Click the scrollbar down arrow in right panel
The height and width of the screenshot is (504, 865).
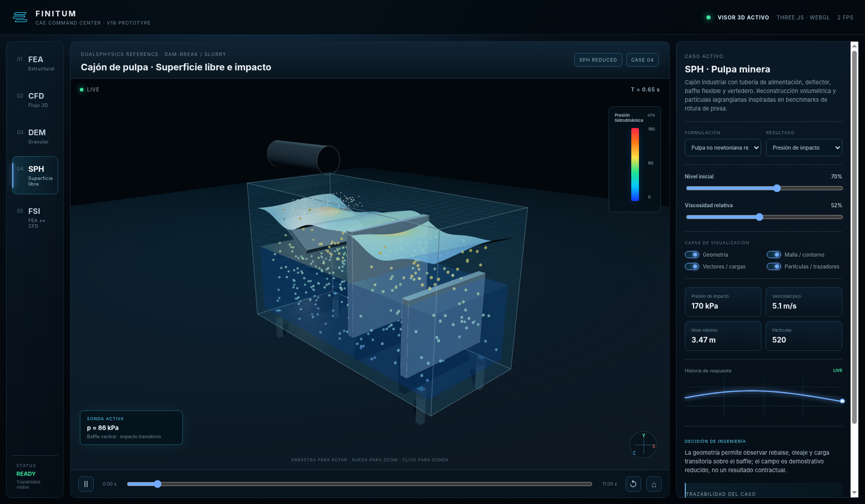854,493
